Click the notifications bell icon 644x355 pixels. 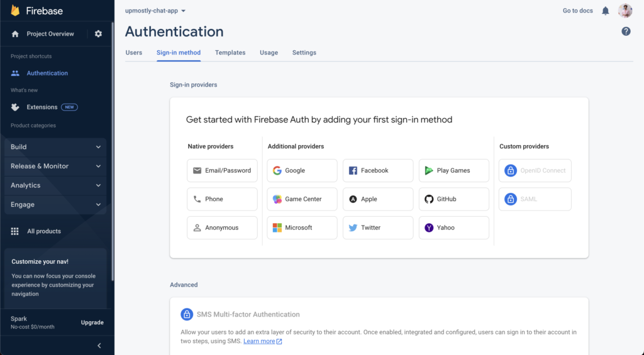(x=606, y=11)
